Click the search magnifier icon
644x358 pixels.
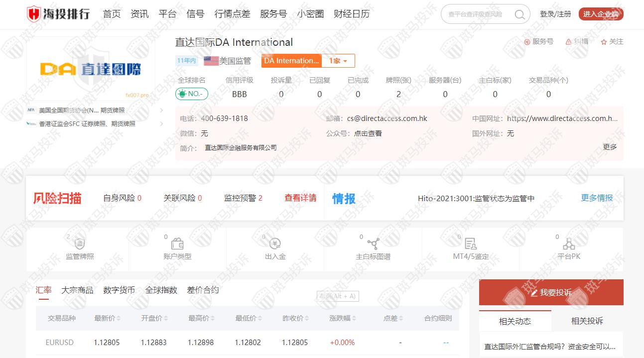519,14
